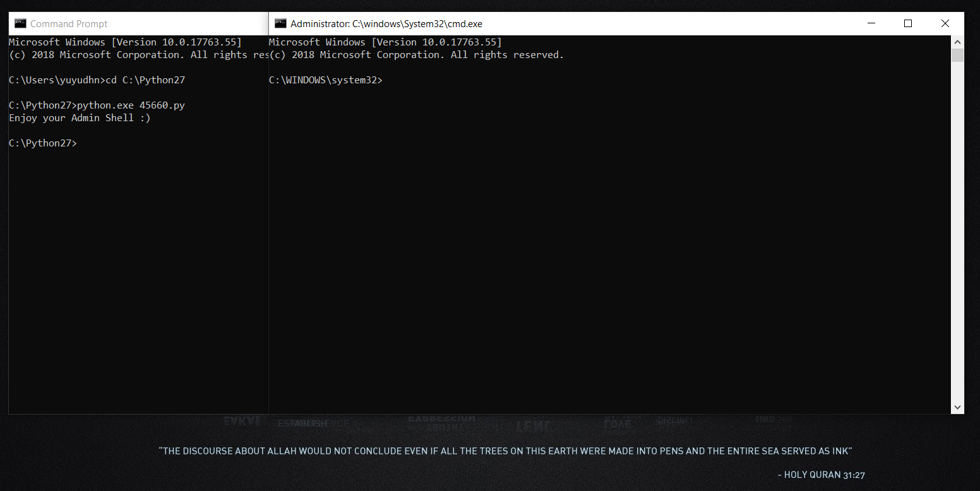This screenshot has height=491, width=980.
Task: Click the scrollbar down arrow in Administrator window
Action: click(957, 408)
